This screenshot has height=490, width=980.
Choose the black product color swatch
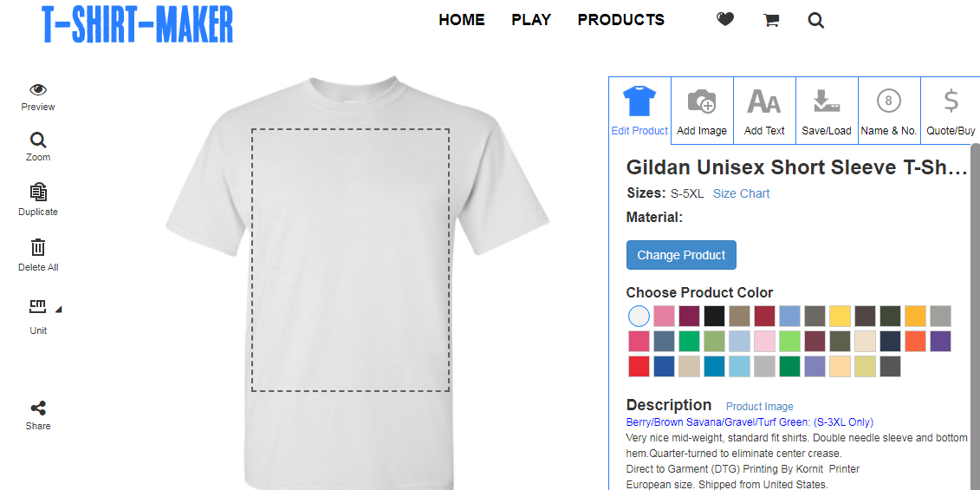click(714, 316)
